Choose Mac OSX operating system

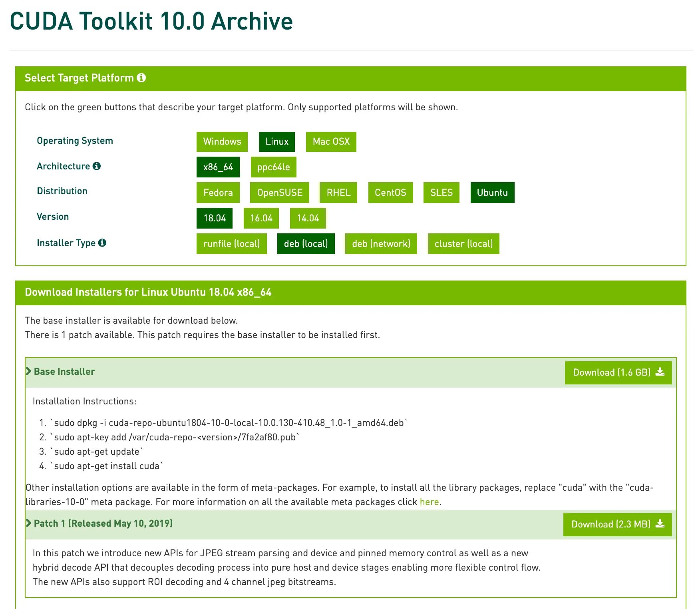pyautogui.click(x=331, y=141)
